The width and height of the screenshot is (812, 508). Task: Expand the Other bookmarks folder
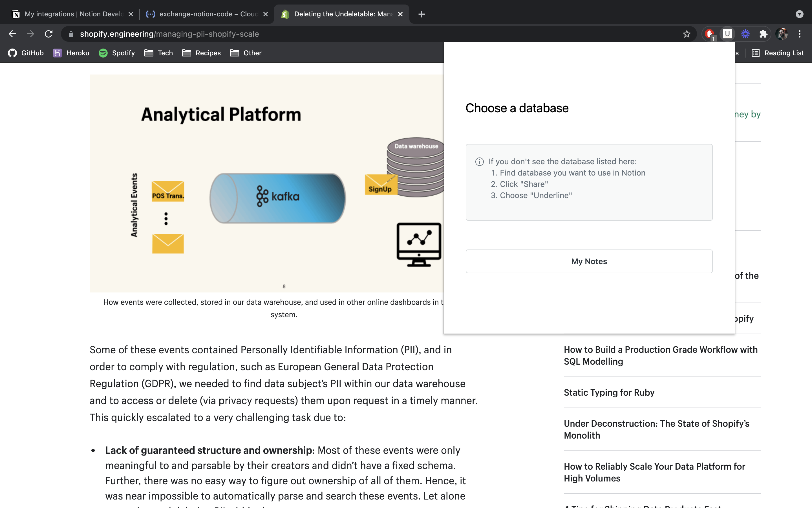pos(246,53)
